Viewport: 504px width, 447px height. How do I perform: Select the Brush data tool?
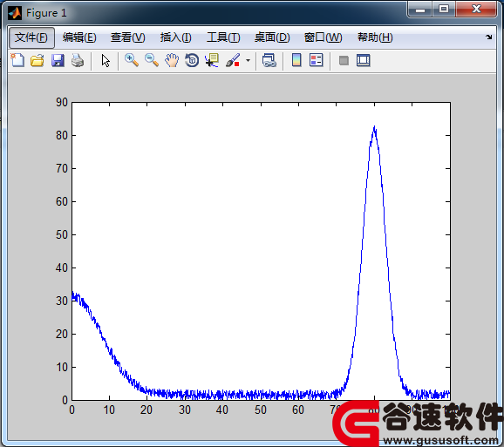233,60
